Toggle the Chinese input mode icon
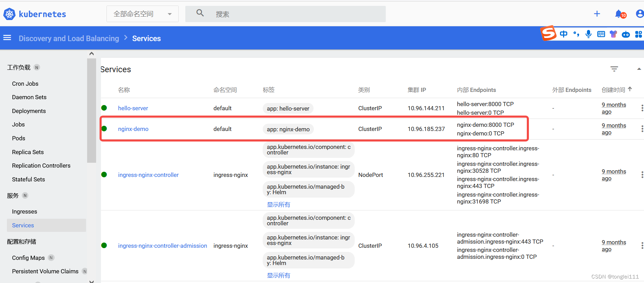Viewport: 644px width, 283px height. click(564, 34)
